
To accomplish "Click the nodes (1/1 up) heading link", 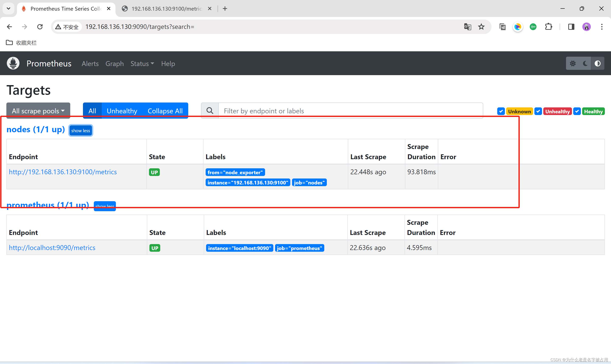I will click(x=36, y=129).
